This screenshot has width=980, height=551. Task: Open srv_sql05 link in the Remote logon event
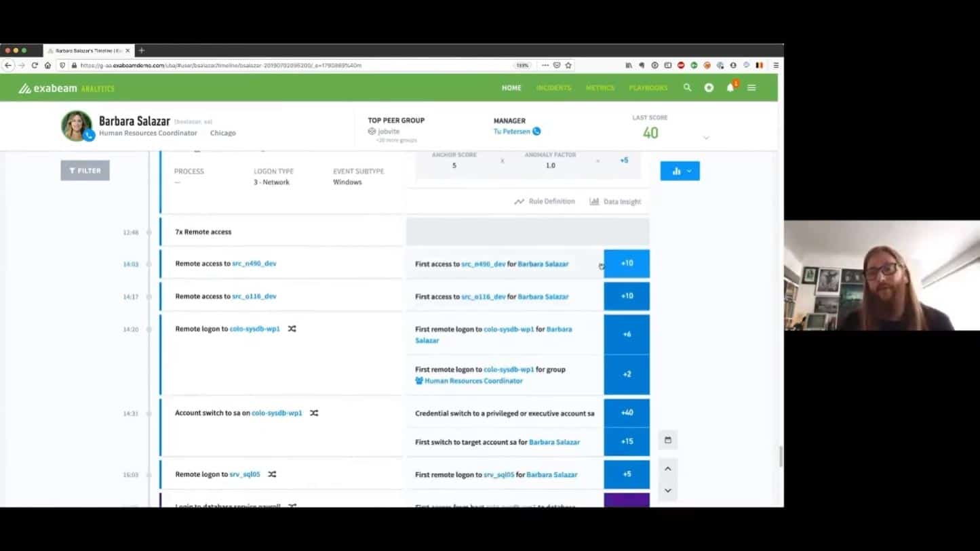pos(245,474)
